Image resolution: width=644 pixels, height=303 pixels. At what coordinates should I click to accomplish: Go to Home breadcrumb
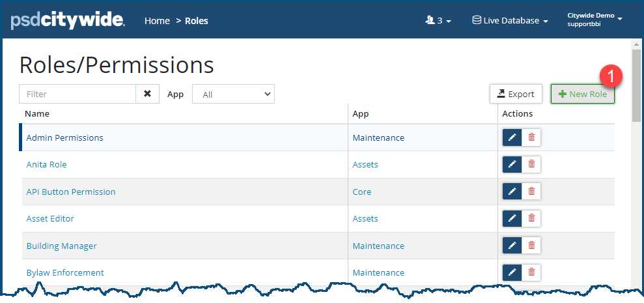click(157, 20)
